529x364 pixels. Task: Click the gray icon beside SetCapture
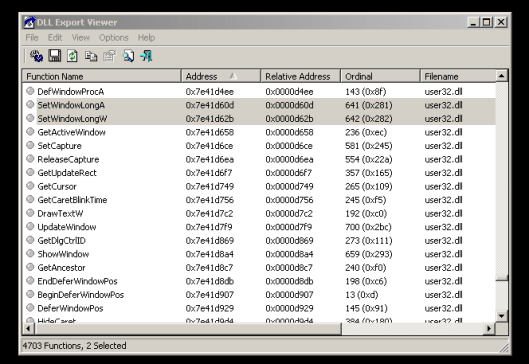(x=30, y=145)
